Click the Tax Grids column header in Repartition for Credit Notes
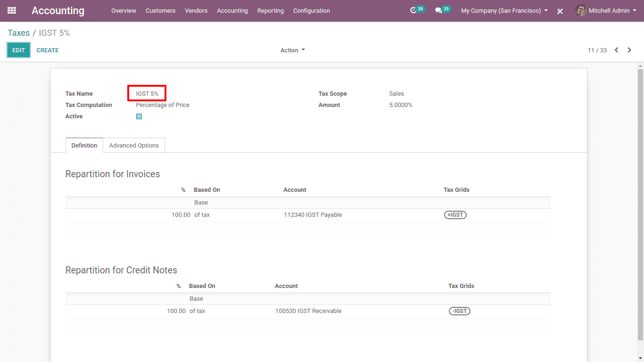Image resolution: width=644 pixels, height=362 pixels. [461, 286]
